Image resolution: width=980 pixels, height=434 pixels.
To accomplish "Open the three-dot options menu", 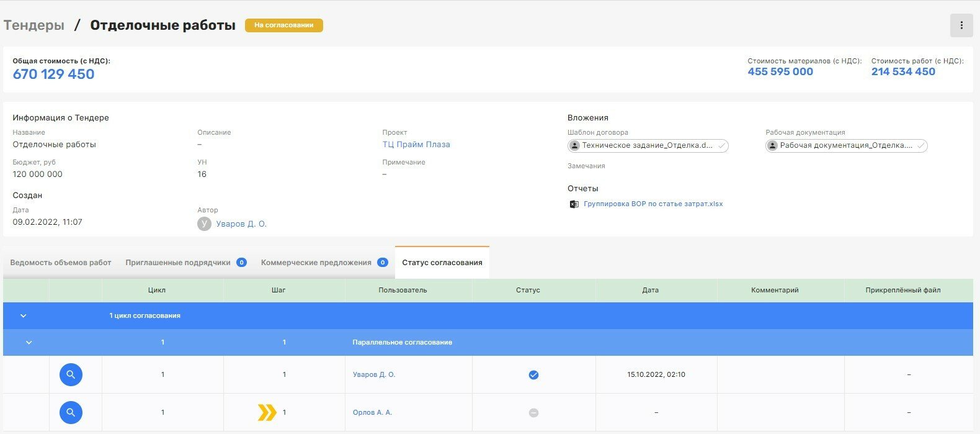I will (x=961, y=25).
